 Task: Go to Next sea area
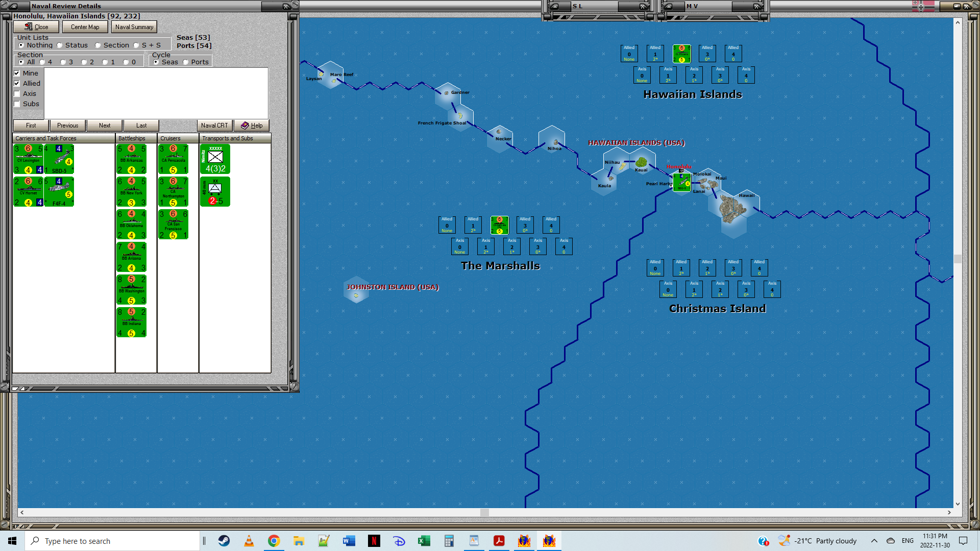[105, 126]
